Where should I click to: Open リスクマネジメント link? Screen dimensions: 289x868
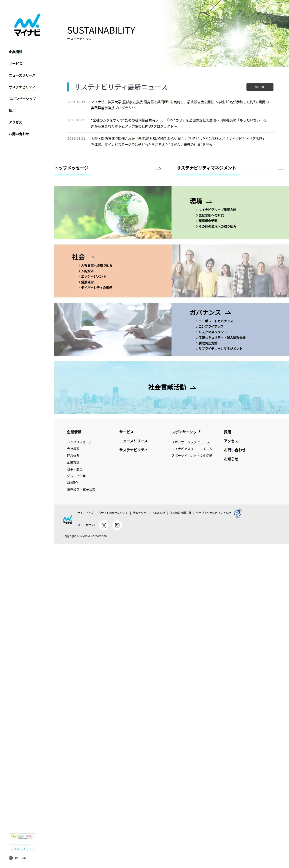[212, 332]
